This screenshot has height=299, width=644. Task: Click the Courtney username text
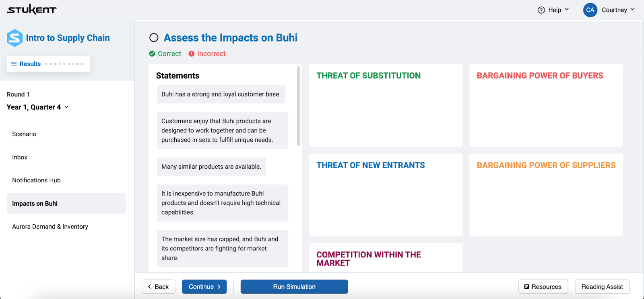click(x=614, y=10)
